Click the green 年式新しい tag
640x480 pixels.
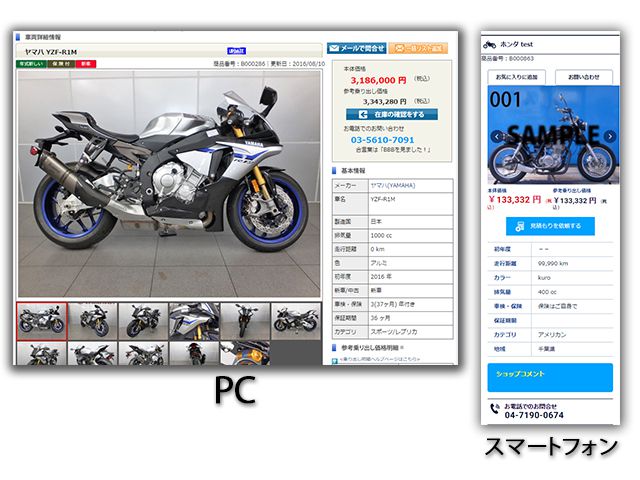click(x=31, y=64)
